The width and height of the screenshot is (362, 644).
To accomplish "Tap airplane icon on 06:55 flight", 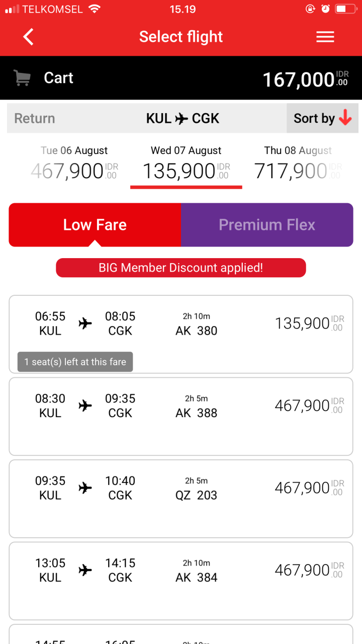I will (85, 324).
